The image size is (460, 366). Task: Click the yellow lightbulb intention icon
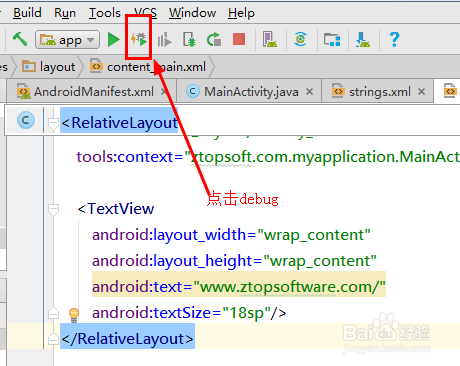click(x=74, y=315)
